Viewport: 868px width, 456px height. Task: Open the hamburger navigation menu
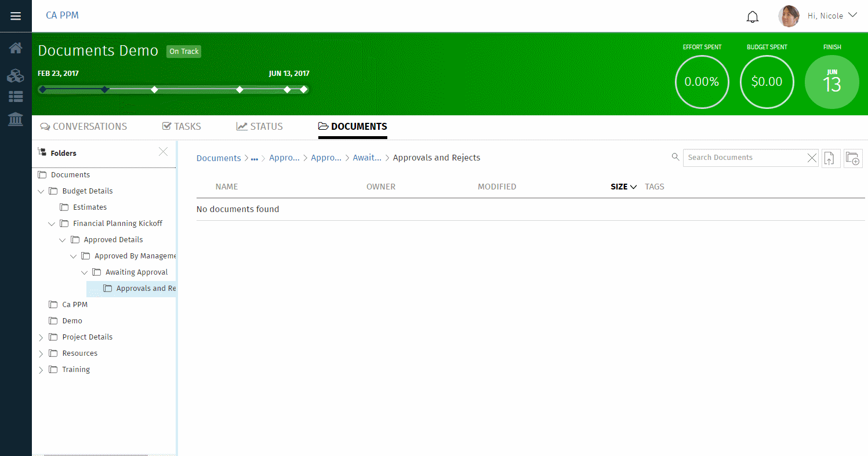(15, 16)
